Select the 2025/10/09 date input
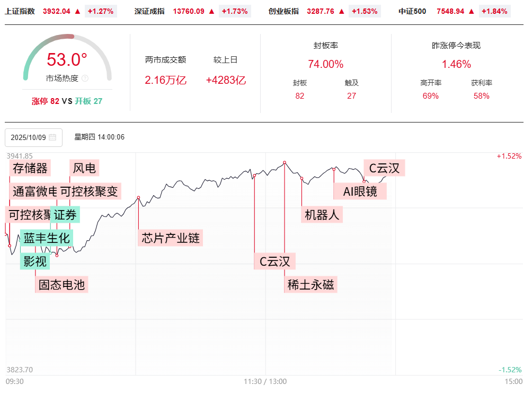The image size is (532, 393). [29, 137]
